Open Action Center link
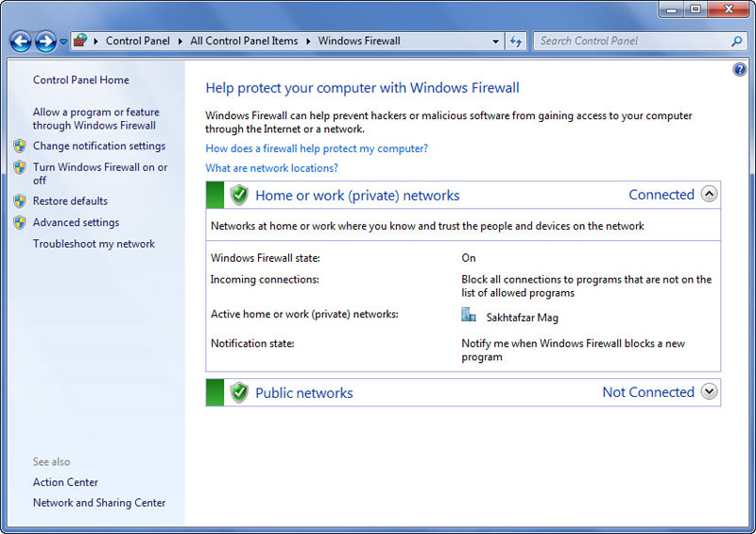Image resolution: width=756 pixels, height=534 pixels. pos(65,482)
